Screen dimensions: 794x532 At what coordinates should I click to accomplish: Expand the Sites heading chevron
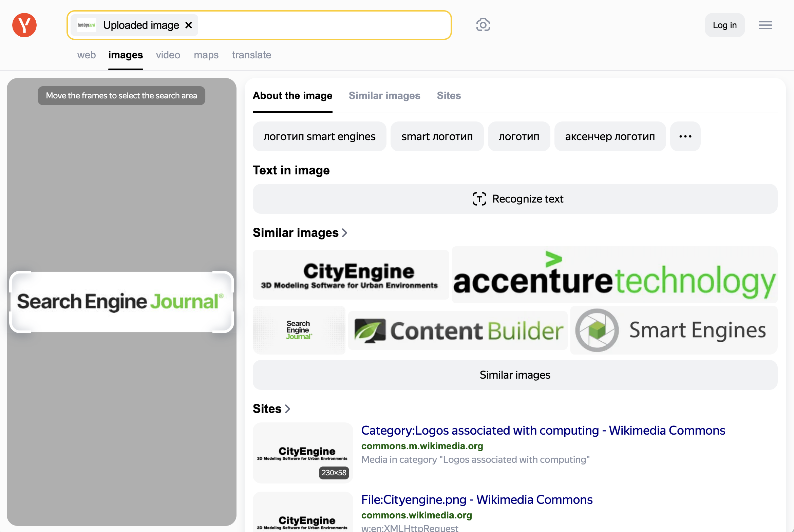[287, 409]
